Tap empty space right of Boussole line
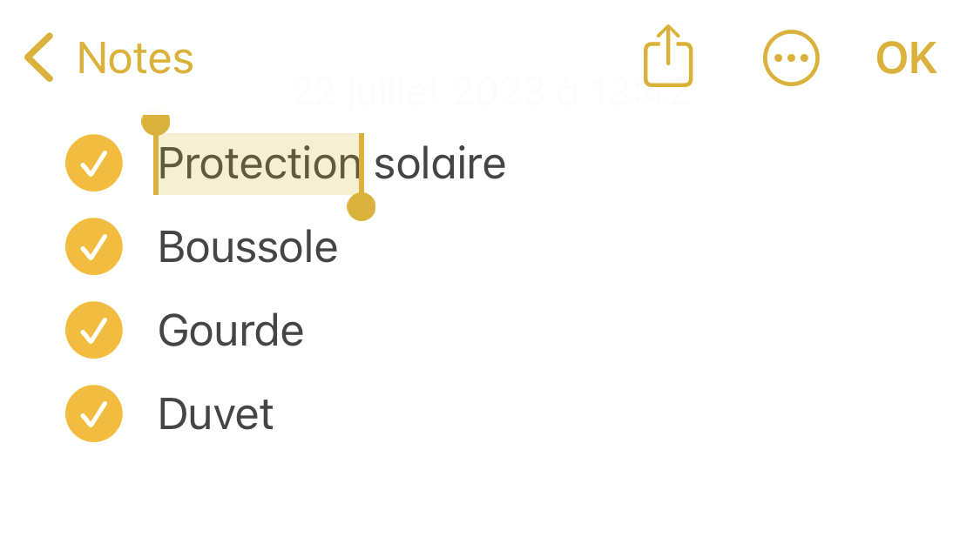 click(x=653, y=247)
